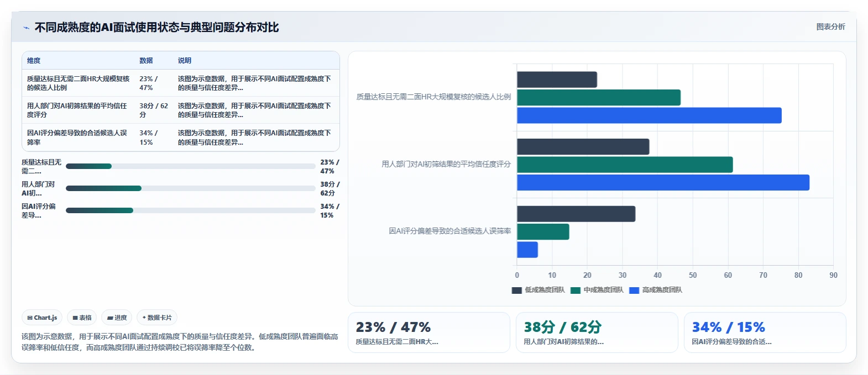868x375 pixels.
Task: Click the green bar for 误筛率 category
Action: coord(543,232)
